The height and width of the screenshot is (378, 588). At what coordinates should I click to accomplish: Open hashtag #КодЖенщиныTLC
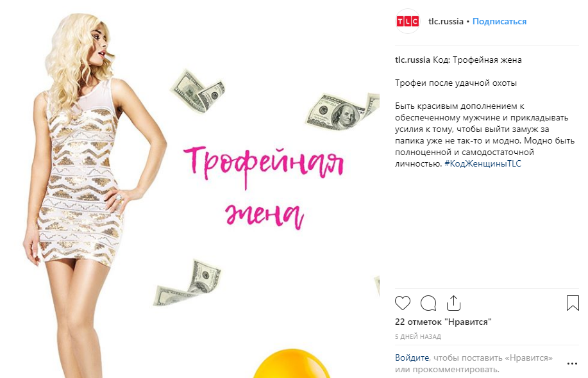pos(483,164)
